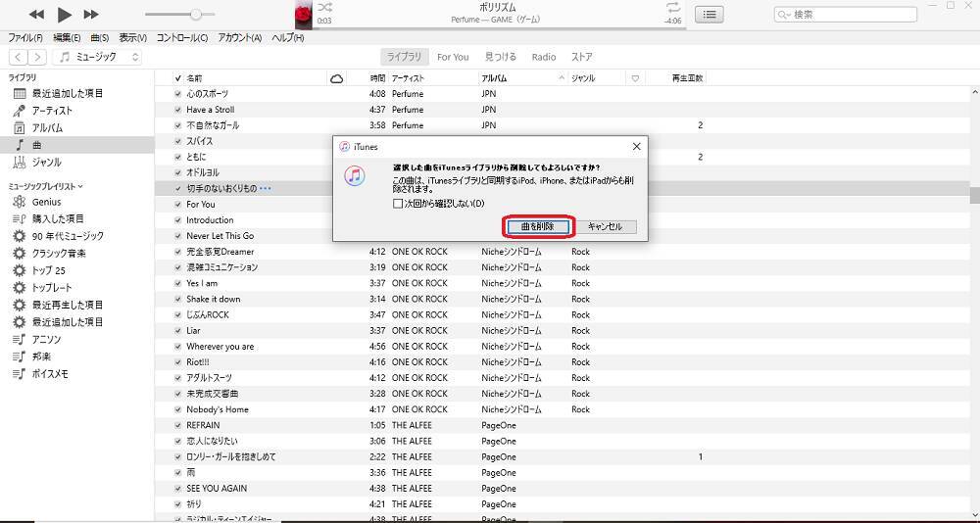The width and height of the screenshot is (980, 523).
Task: Open the Up Next list icon
Action: tap(710, 15)
